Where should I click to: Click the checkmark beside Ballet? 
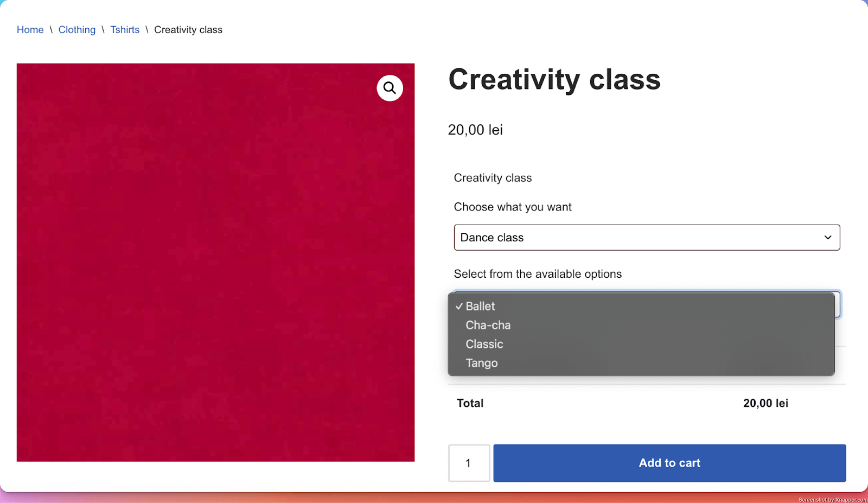(x=459, y=307)
